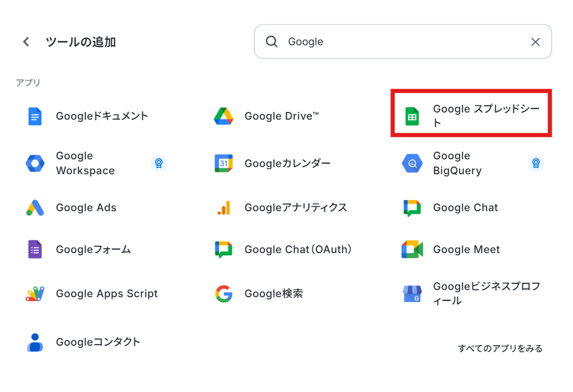
Task: Select the Google Drive™ label
Action: tap(281, 116)
